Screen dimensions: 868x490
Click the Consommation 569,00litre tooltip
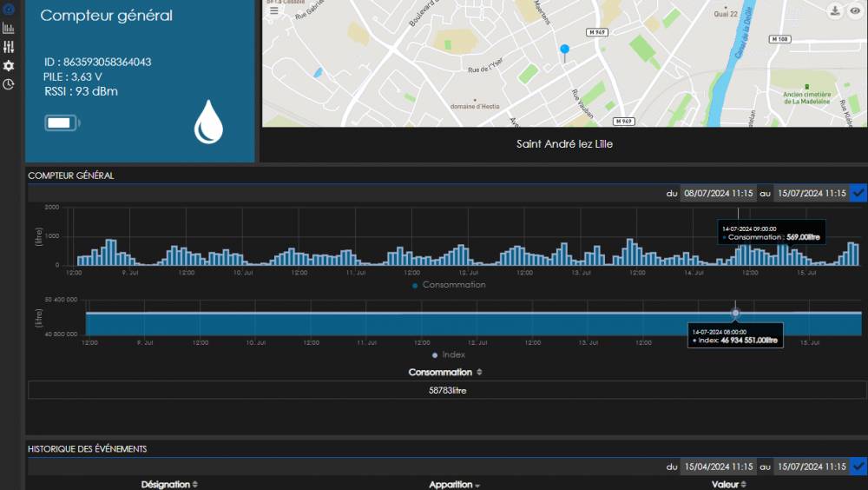coord(772,233)
